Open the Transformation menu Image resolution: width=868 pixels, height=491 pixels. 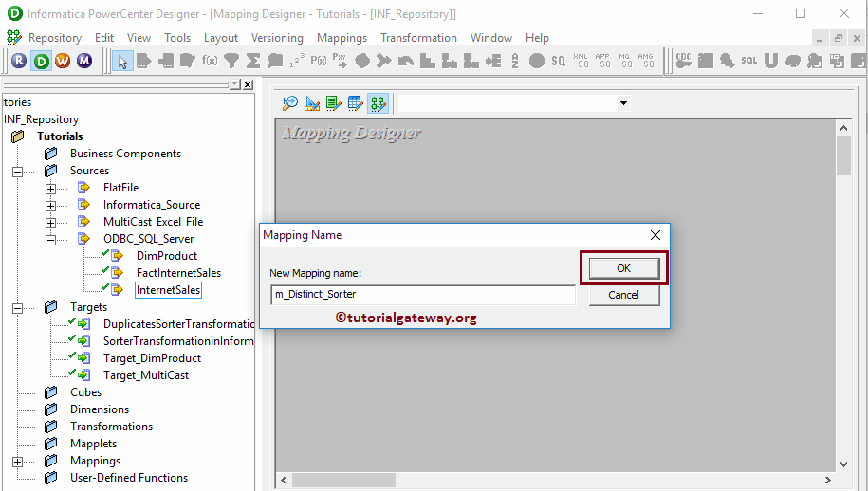point(418,38)
